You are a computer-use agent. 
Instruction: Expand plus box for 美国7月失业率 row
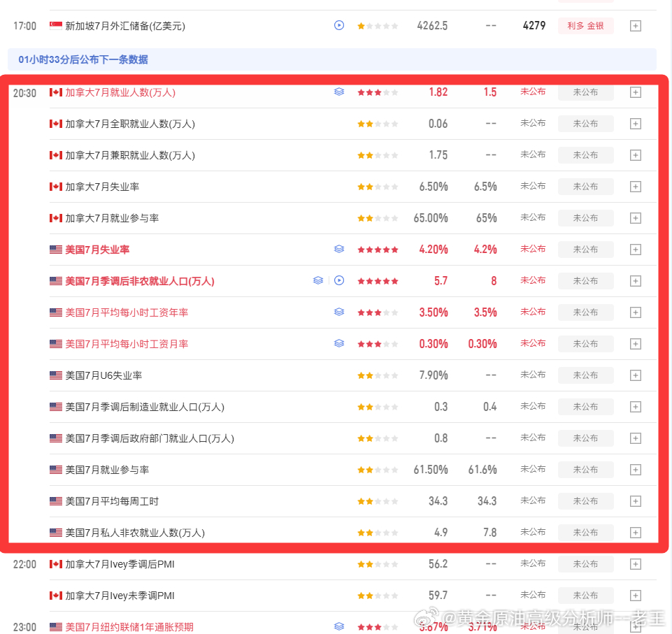click(636, 250)
